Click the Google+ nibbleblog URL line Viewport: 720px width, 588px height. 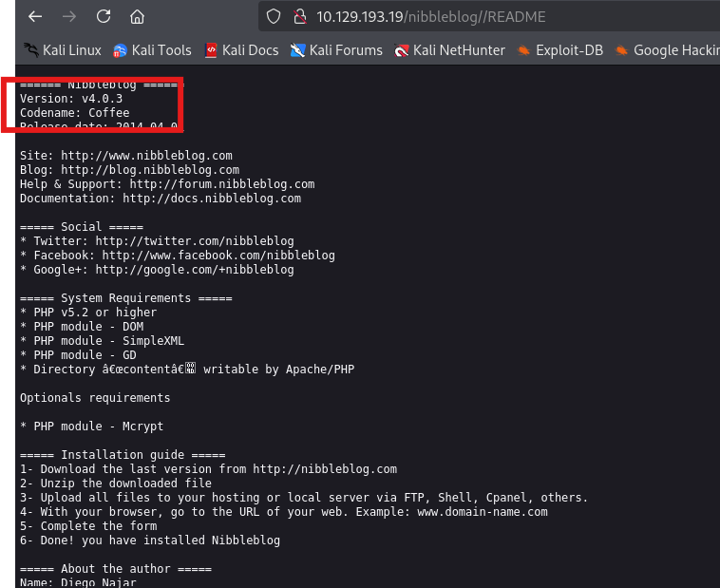click(x=157, y=269)
